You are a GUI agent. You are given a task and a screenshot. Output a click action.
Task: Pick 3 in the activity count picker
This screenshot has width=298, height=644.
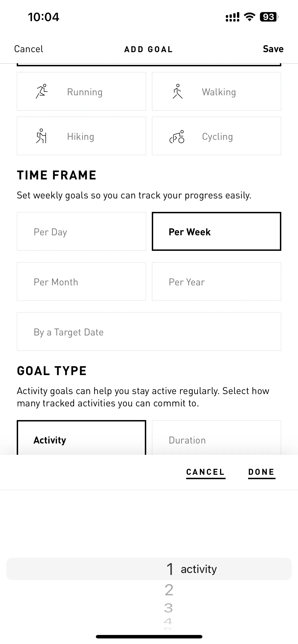pos(168,608)
